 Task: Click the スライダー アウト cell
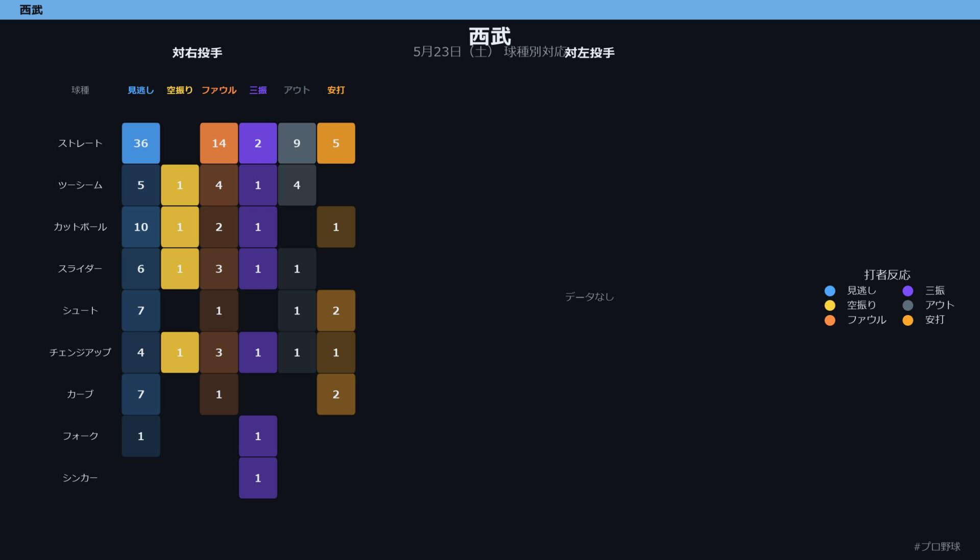tap(297, 269)
